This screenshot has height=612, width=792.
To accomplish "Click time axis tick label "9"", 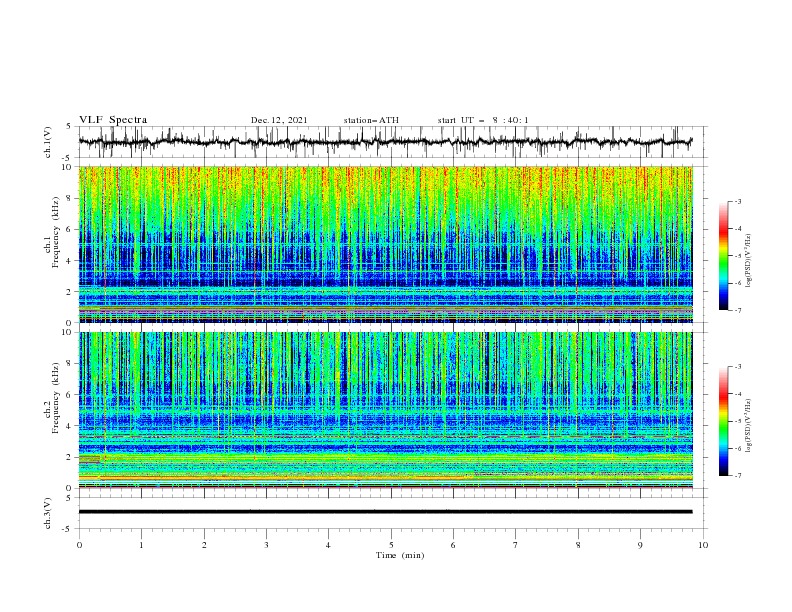I will 640,545.
